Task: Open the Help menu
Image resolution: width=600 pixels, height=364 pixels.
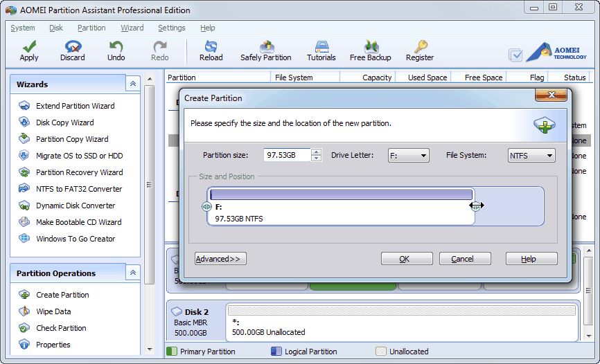Action: point(207,28)
